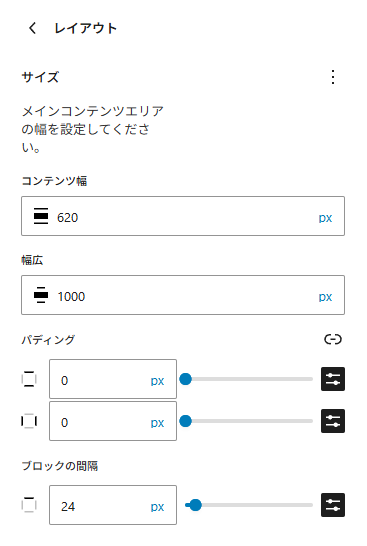Open the px unit selector for コンテンツ幅
Screen dimensions: 367x546
click(x=325, y=218)
